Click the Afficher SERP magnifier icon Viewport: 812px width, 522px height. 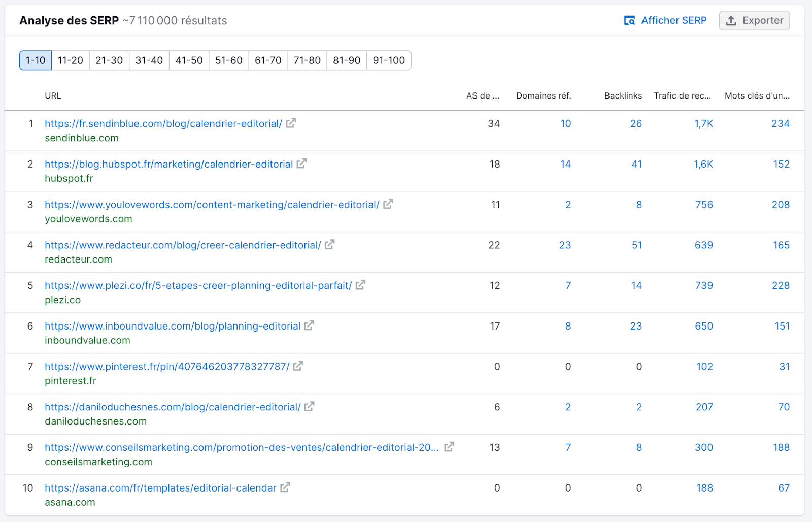click(x=629, y=21)
